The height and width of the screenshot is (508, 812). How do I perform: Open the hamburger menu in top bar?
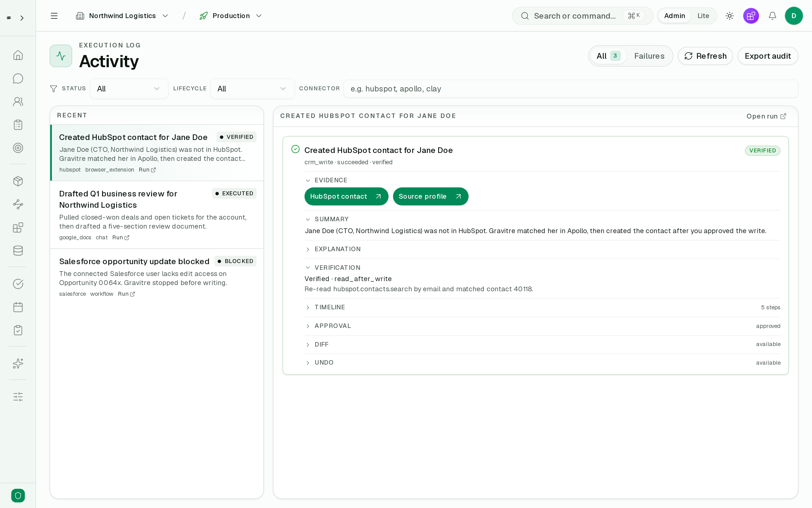54,16
